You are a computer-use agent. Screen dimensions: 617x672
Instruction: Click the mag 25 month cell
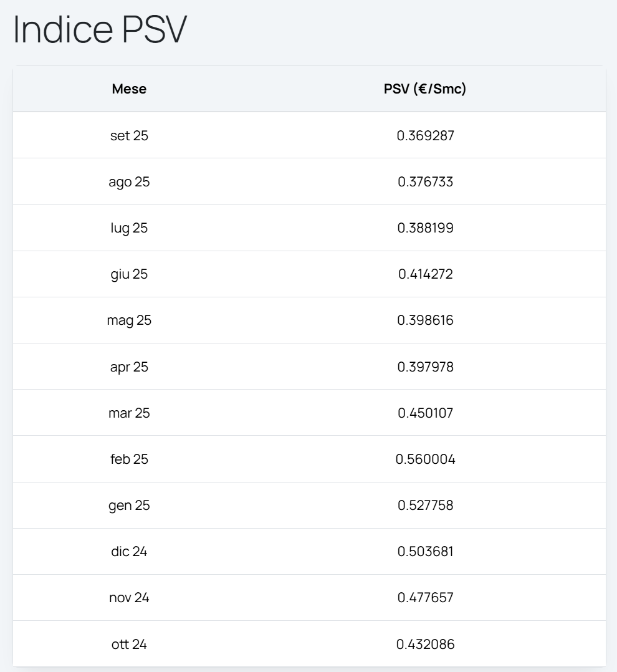point(129,320)
